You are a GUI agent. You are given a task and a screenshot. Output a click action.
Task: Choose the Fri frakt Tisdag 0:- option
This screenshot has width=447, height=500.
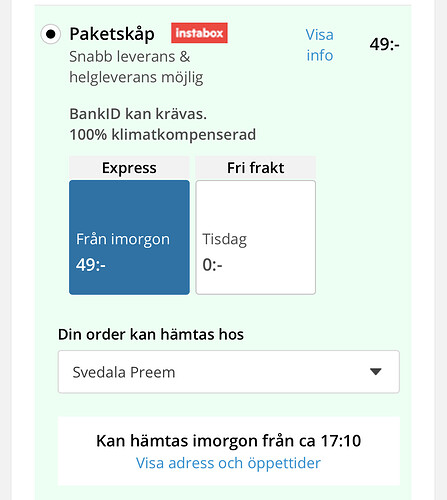coord(256,237)
